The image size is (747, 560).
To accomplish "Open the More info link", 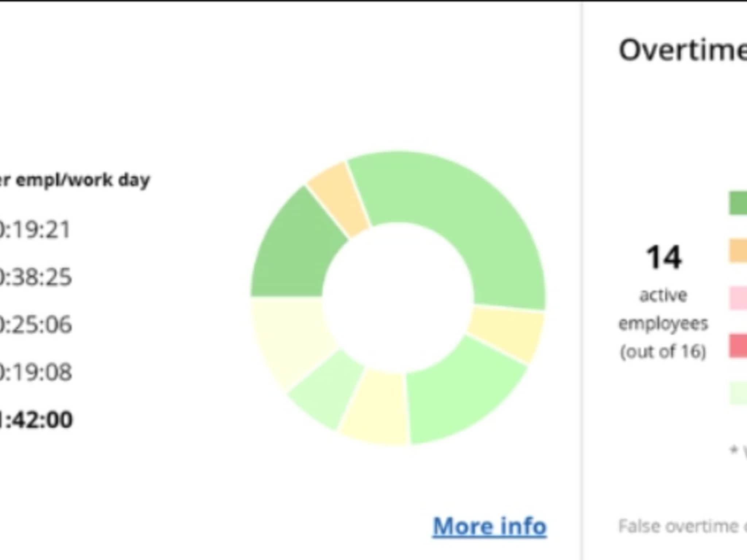I will click(x=489, y=526).
